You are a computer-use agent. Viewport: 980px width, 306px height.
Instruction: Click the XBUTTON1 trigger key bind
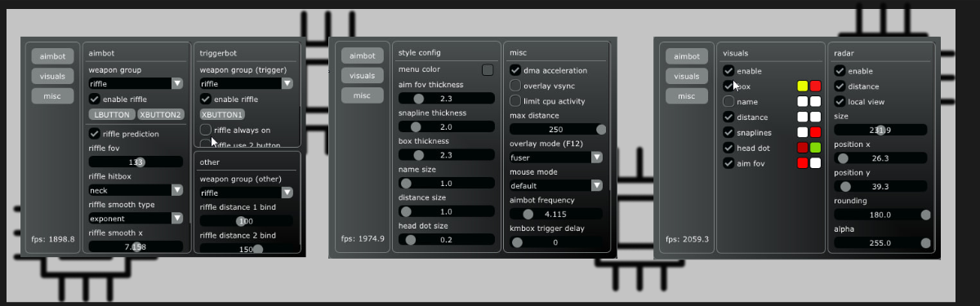click(222, 114)
